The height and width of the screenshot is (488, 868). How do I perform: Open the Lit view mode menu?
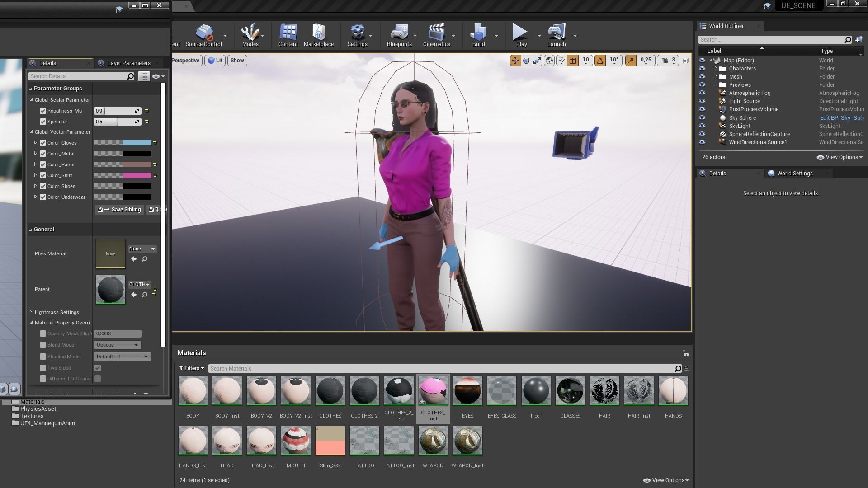click(x=215, y=61)
